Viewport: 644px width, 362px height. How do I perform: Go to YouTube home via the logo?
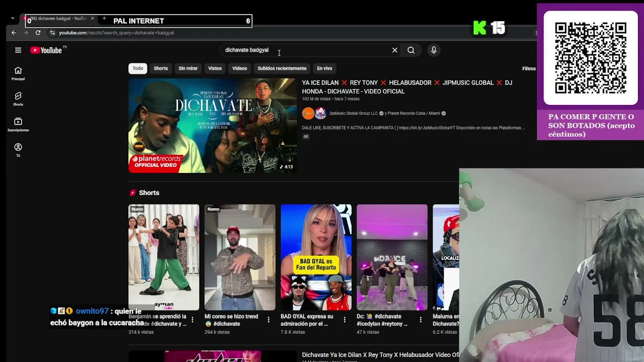pos(46,50)
